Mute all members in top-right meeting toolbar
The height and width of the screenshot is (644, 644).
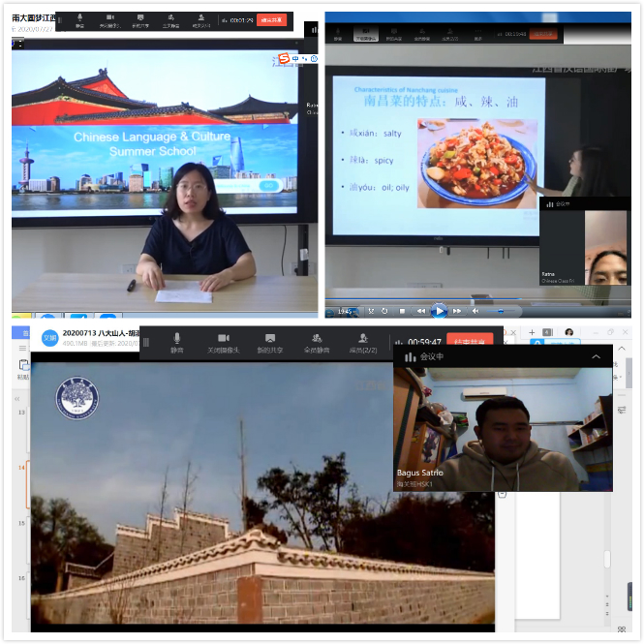tap(422, 34)
